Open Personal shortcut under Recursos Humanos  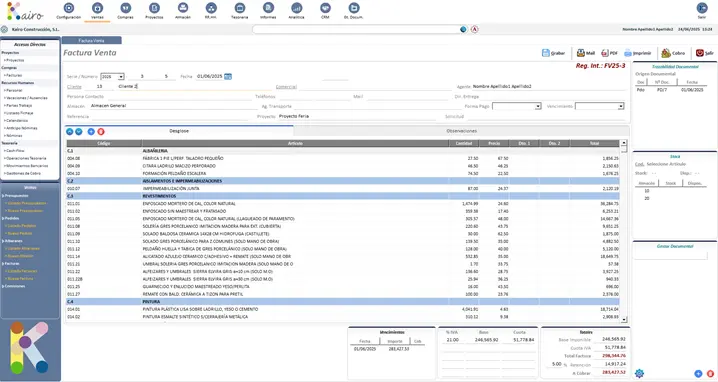[x=13, y=90]
